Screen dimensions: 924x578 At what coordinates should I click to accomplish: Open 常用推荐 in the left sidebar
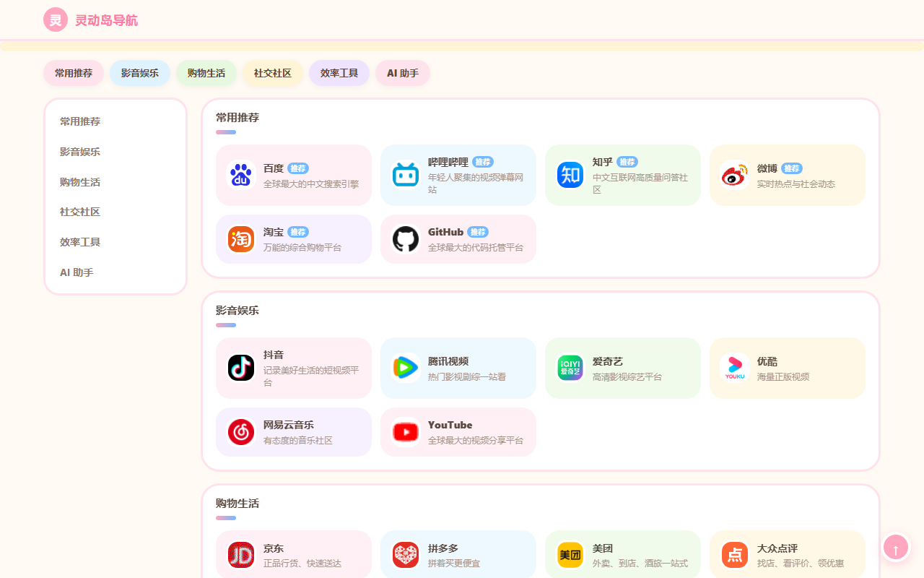coord(115,121)
